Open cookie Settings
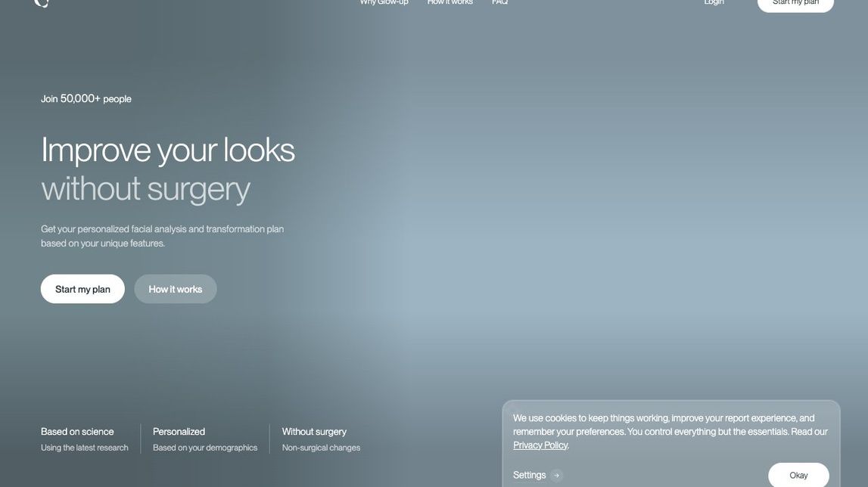 529,475
